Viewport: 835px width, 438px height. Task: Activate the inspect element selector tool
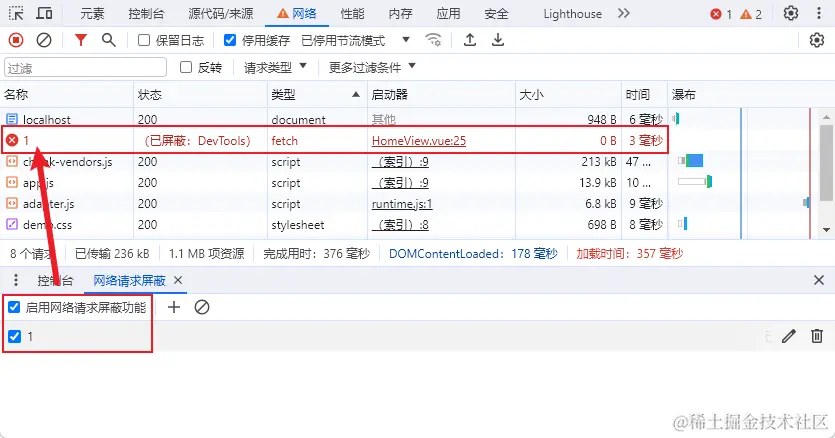point(16,13)
